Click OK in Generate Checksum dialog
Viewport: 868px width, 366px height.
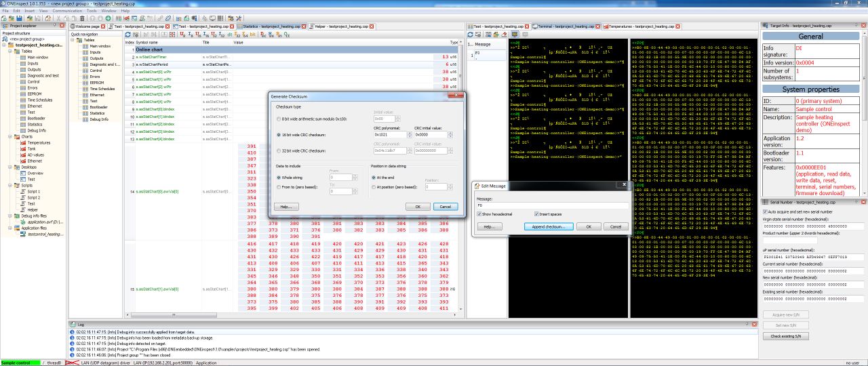click(418, 206)
